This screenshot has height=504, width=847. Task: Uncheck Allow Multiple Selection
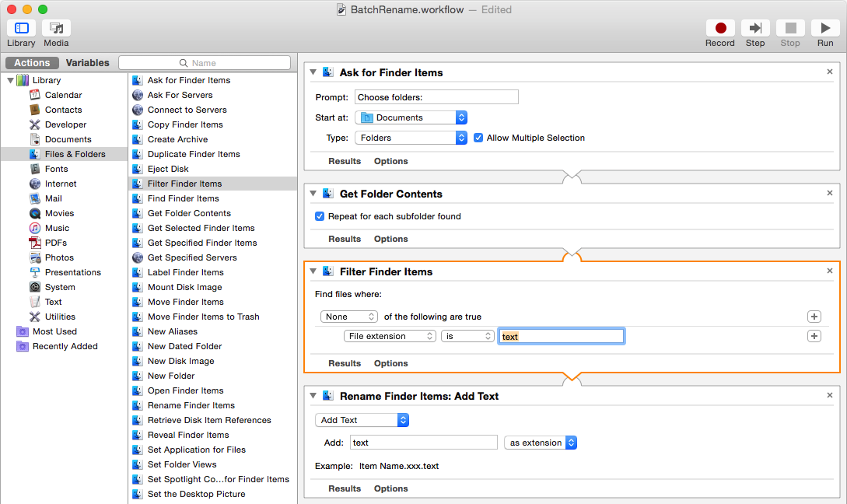click(x=478, y=138)
